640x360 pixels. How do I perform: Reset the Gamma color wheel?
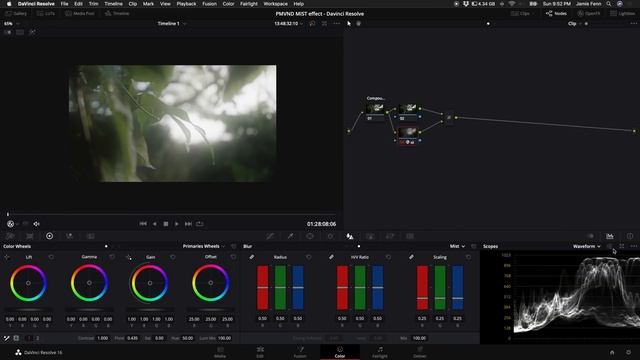tap(112, 257)
